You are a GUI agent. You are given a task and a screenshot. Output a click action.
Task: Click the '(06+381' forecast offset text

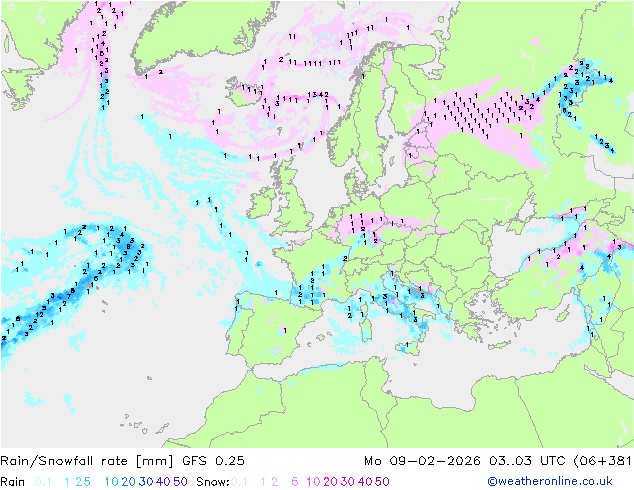pos(603,461)
